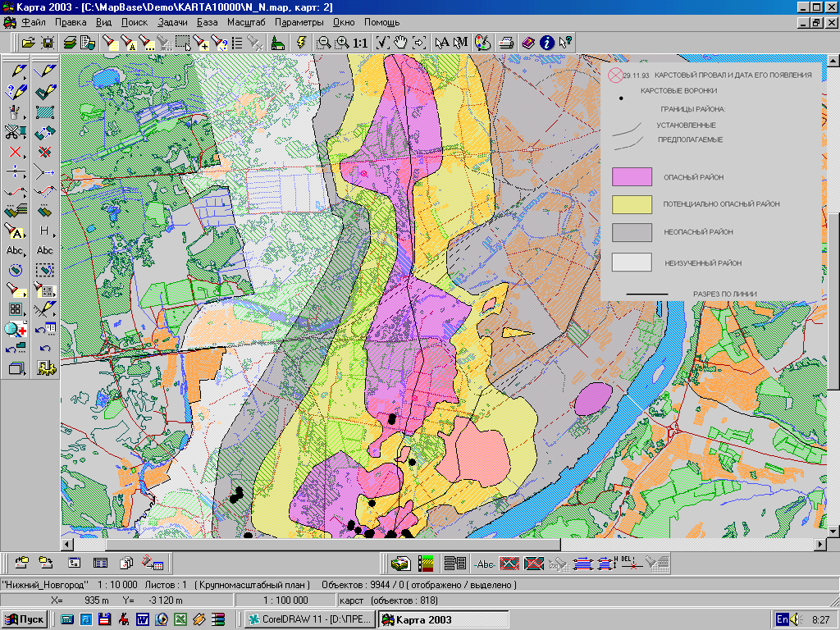Switch to CorelDRAW 11 in the taskbar

pyautogui.click(x=310, y=619)
